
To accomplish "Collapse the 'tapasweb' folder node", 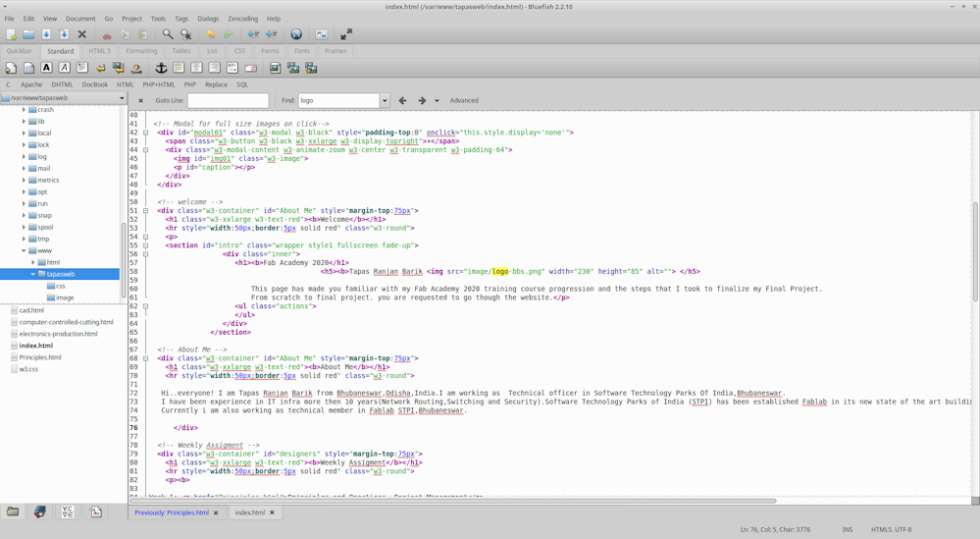I will (x=33, y=274).
